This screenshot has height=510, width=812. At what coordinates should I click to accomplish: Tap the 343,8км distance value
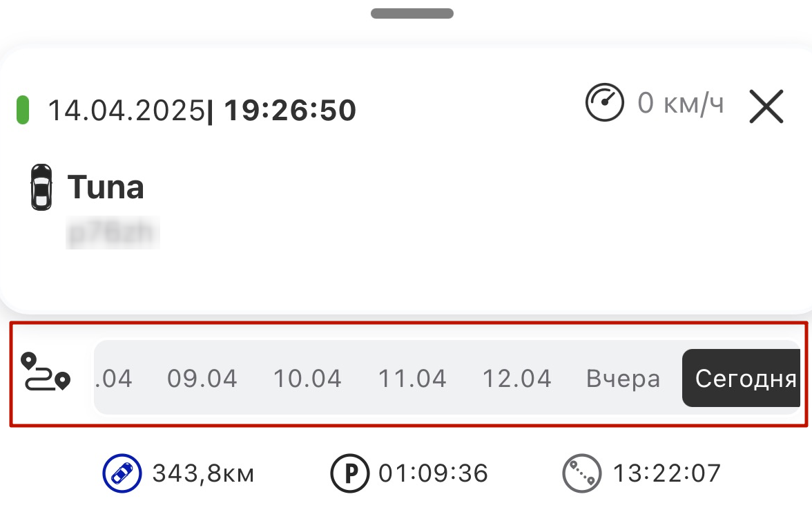(203, 473)
